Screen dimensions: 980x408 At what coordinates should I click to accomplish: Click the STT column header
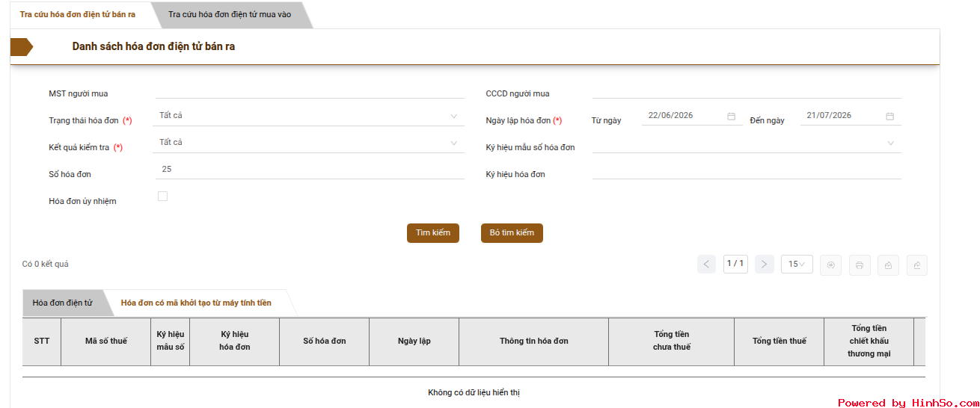pyautogui.click(x=42, y=341)
